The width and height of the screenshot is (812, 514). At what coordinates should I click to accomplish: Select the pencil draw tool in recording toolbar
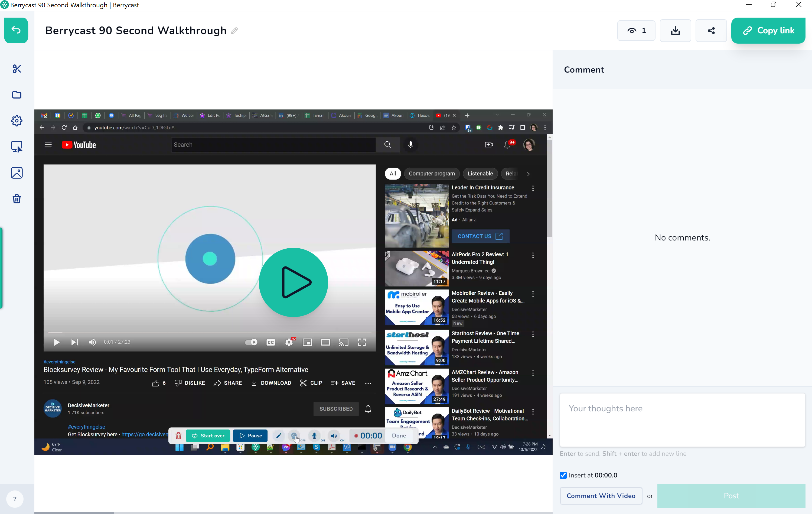coord(279,436)
